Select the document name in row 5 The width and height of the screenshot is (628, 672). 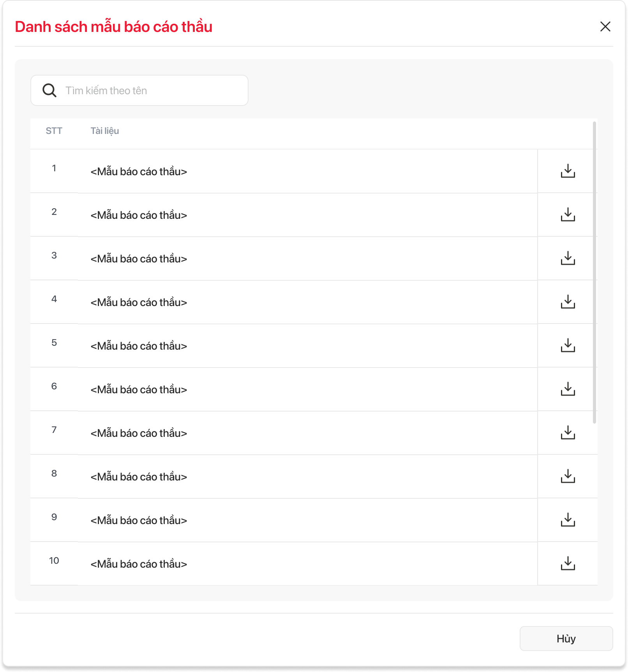[139, 346]
